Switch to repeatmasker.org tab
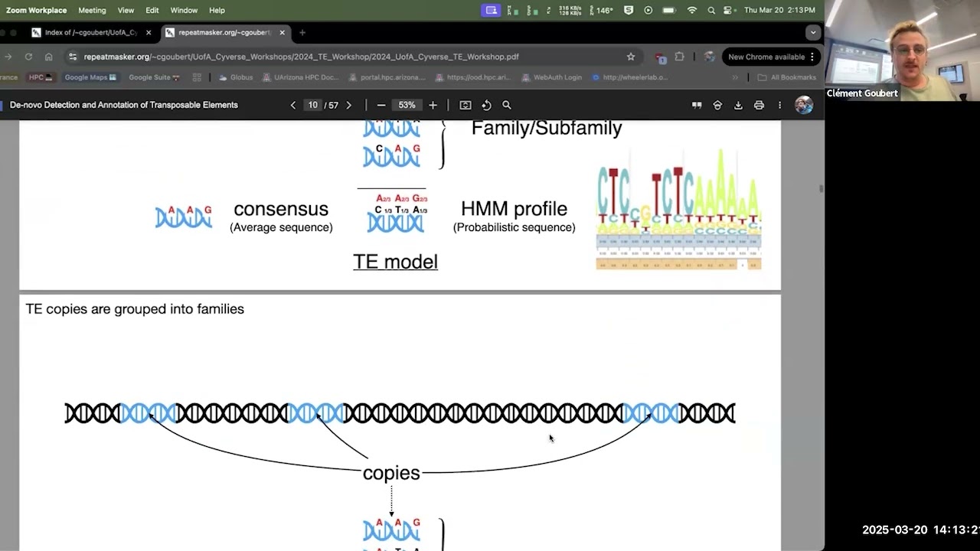980x551 pixels. [224, 32]
